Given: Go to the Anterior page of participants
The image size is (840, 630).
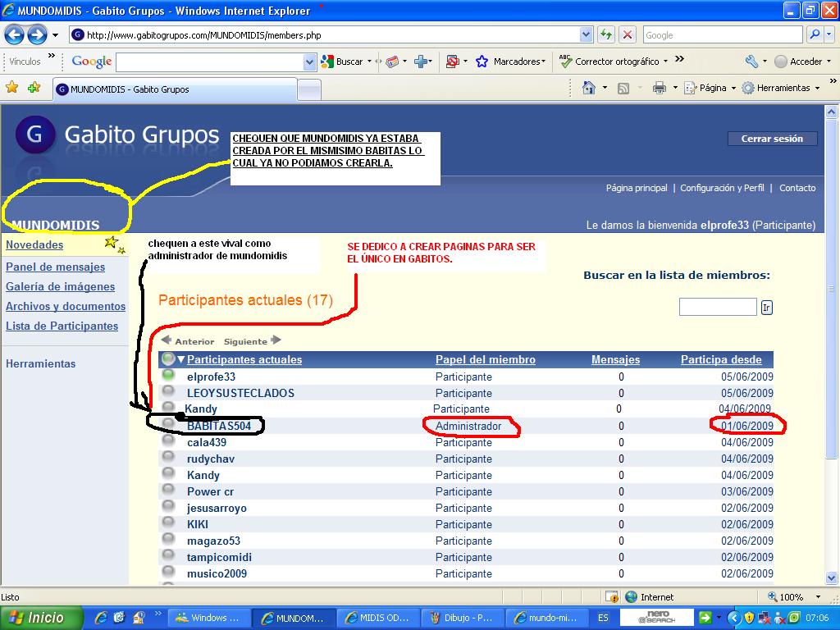Looking at the screenshot, I should pos(188,341).
